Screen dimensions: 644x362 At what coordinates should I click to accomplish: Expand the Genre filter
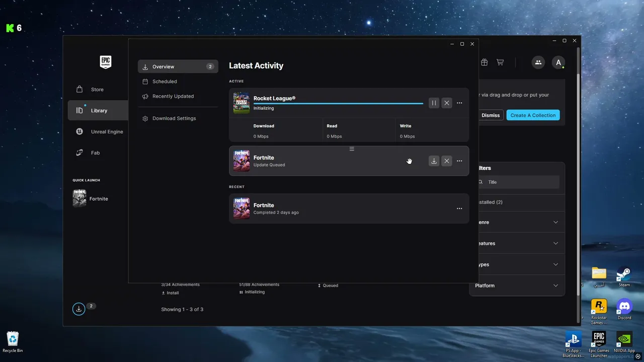click(x=517, y=222)
